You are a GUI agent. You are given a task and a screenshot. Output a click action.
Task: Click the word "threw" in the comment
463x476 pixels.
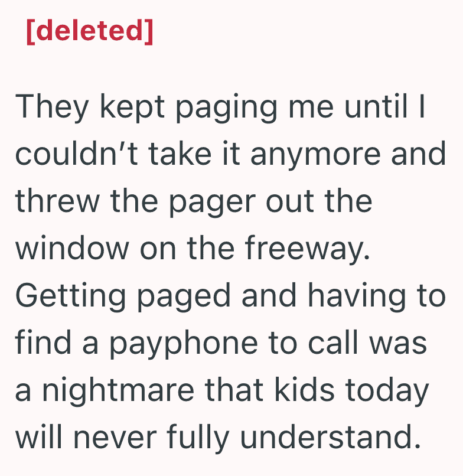click(x=57, y=201)
